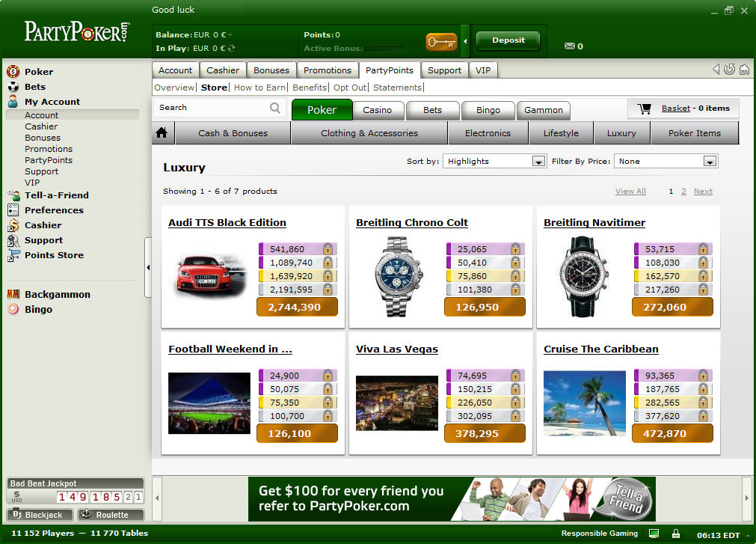
Task: Click the Bingo ball icon in sidebar
Action: (13, 309)
